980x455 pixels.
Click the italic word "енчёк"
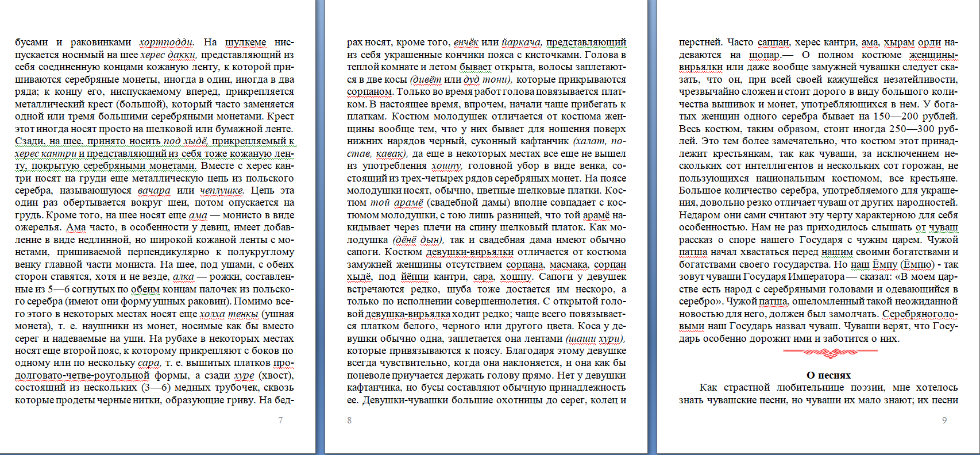466,42
